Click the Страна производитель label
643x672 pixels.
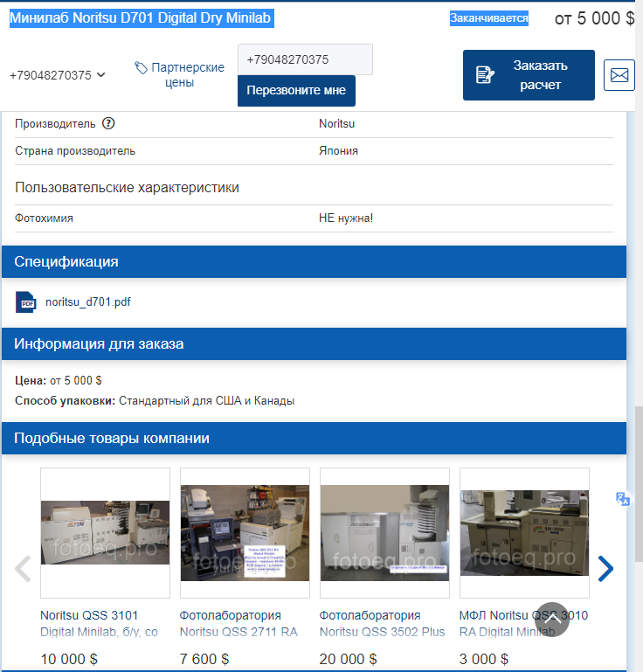pos(75,151)
